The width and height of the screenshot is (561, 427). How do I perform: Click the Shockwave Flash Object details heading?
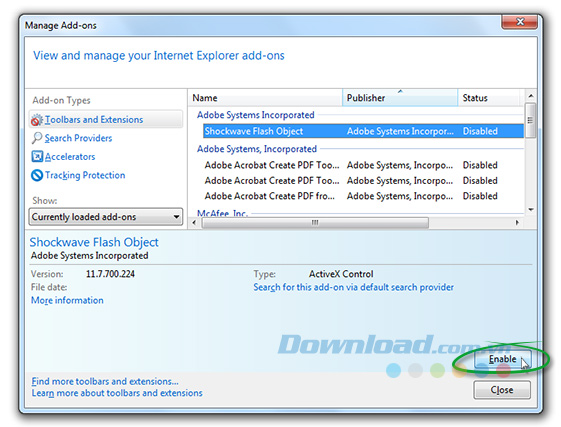pyautogui.click(x=94, y=242)
